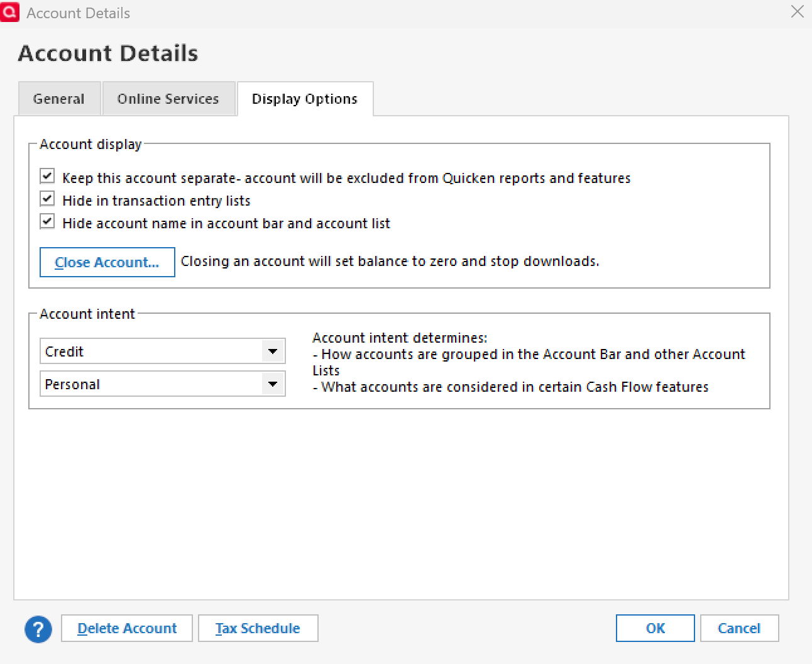Uncheck 'Hide in transaction entry lists'
Screen dimensions: 812x664
click(x=47, y=199)
